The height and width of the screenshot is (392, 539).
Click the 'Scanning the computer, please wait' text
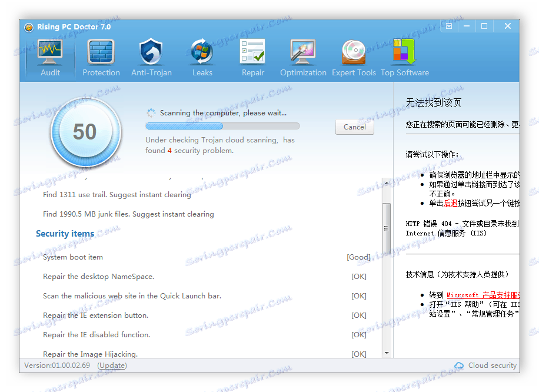coord(223,113)
